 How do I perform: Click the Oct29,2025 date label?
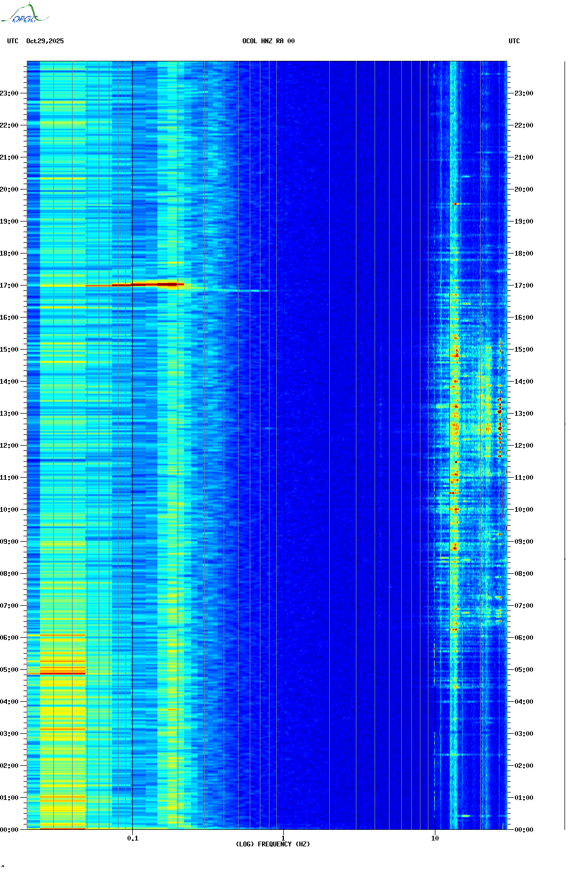click(x=45, y=41)
